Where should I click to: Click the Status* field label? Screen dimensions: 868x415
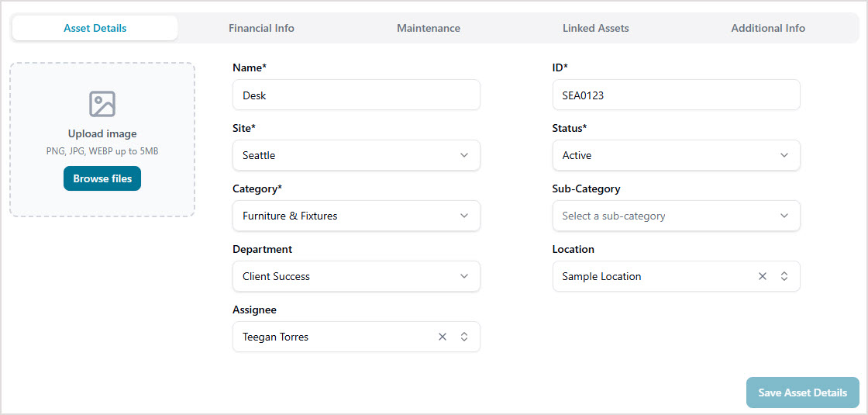570,128
